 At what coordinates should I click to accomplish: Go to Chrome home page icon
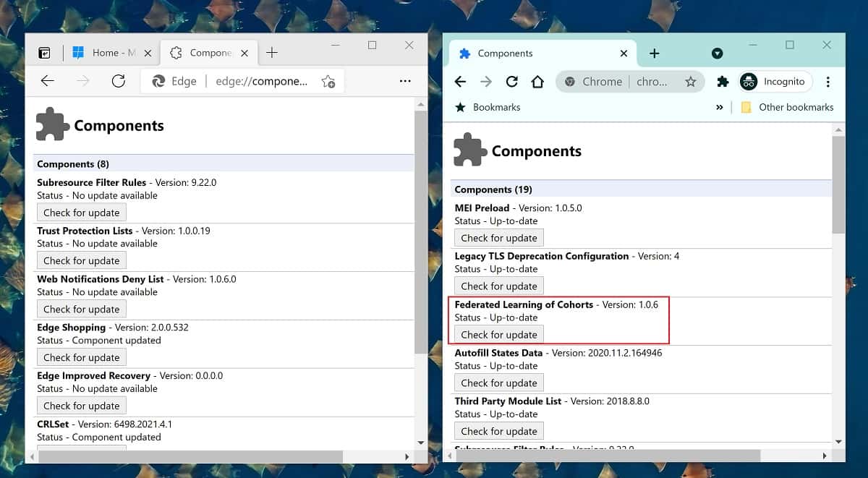coord(537,82)
